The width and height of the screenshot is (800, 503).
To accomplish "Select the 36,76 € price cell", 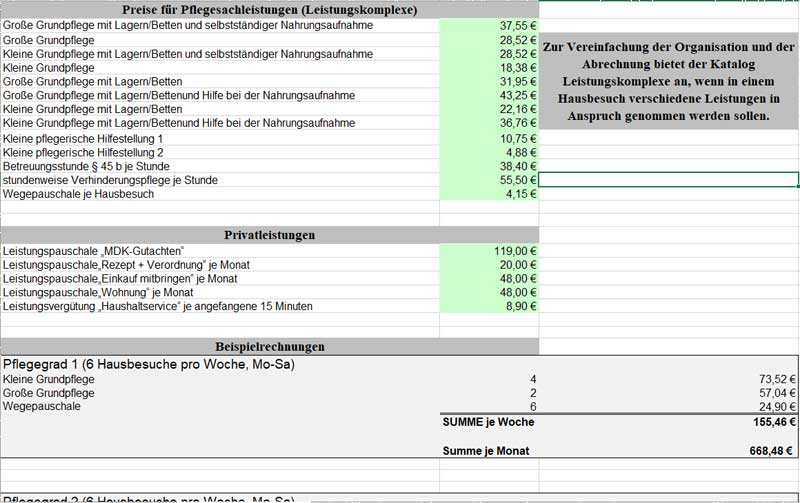I will [x=489, y=123].
